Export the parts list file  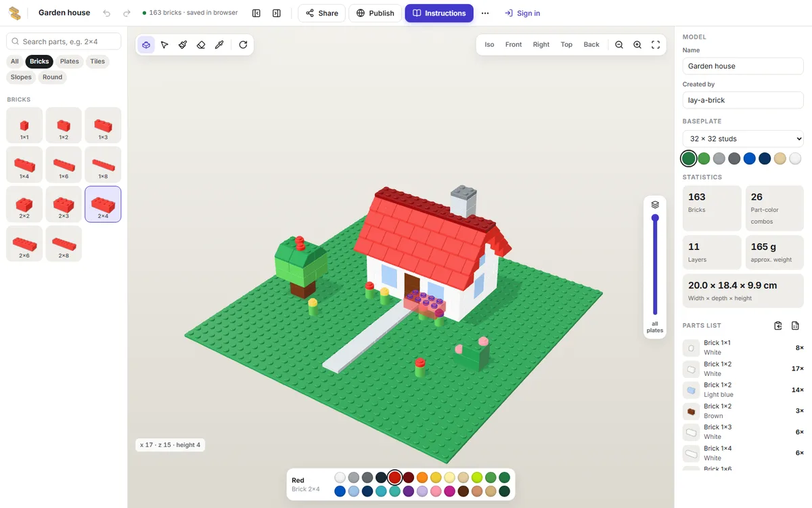796,326
